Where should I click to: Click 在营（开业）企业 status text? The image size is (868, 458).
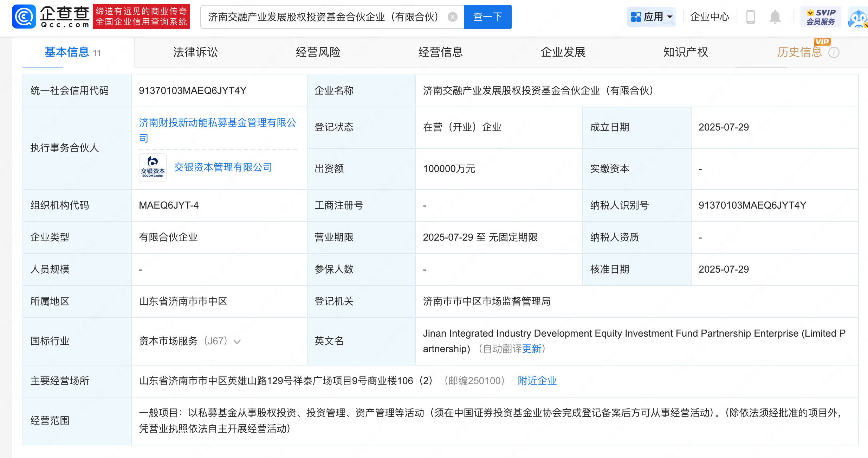(x=462, y=127)
